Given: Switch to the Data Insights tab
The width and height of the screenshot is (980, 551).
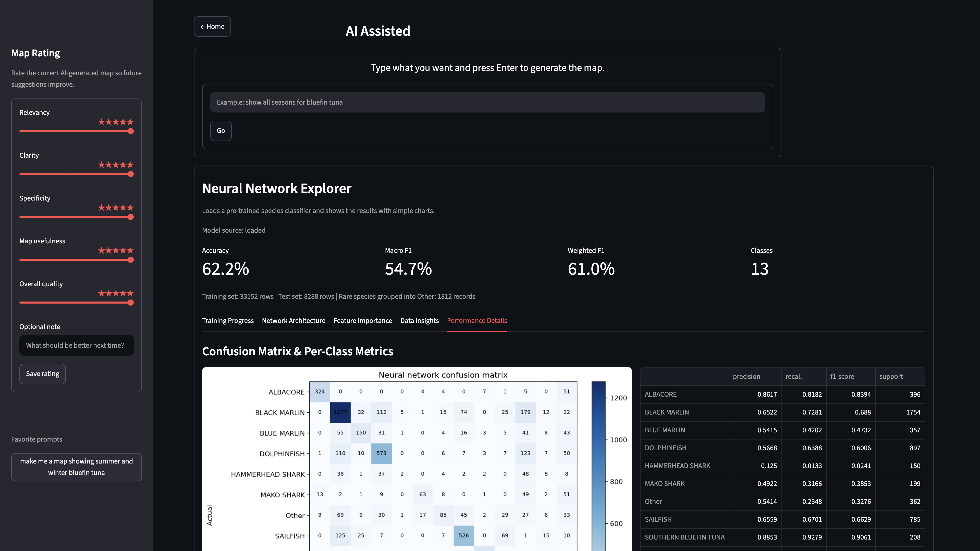Looking at the screenshot, I should 419,321.
